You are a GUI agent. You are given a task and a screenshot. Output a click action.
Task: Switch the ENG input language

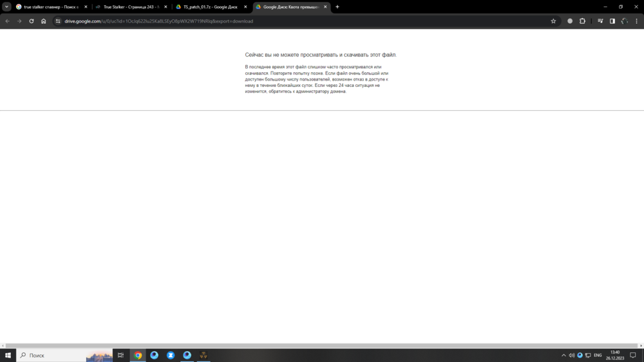point(598,355)
